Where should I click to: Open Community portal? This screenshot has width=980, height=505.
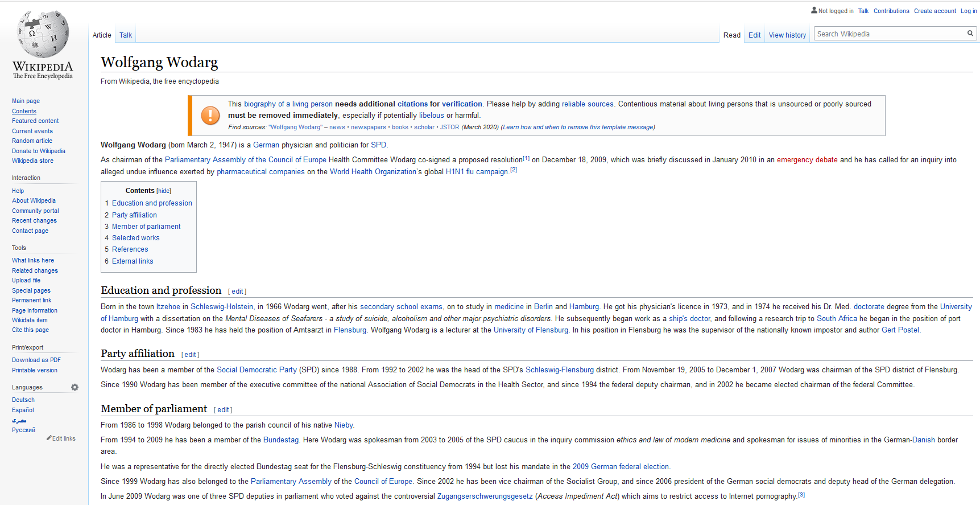[35, 211]
